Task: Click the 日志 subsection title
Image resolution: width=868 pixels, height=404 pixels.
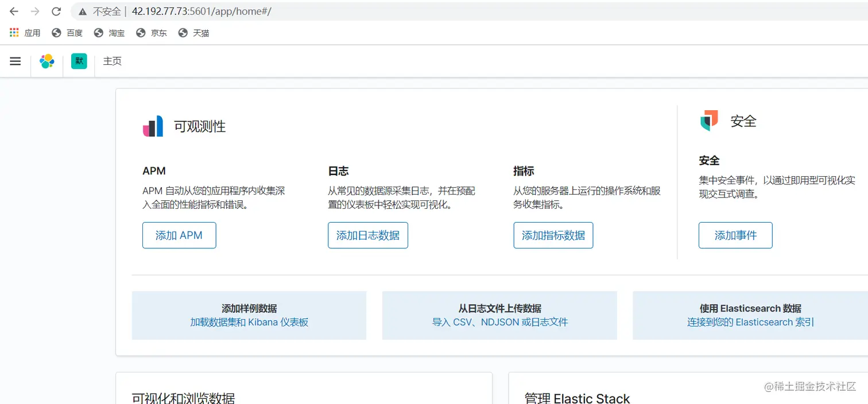Action: (338, 171)
